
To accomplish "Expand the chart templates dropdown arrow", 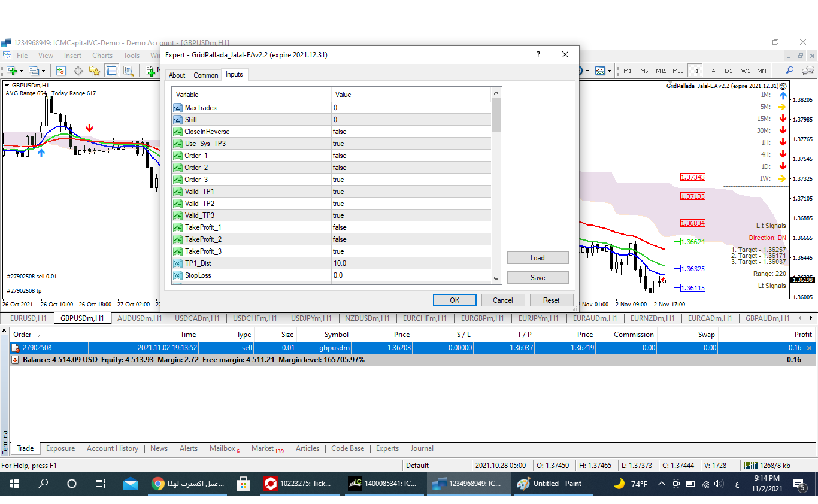I will tap(610, 71).
